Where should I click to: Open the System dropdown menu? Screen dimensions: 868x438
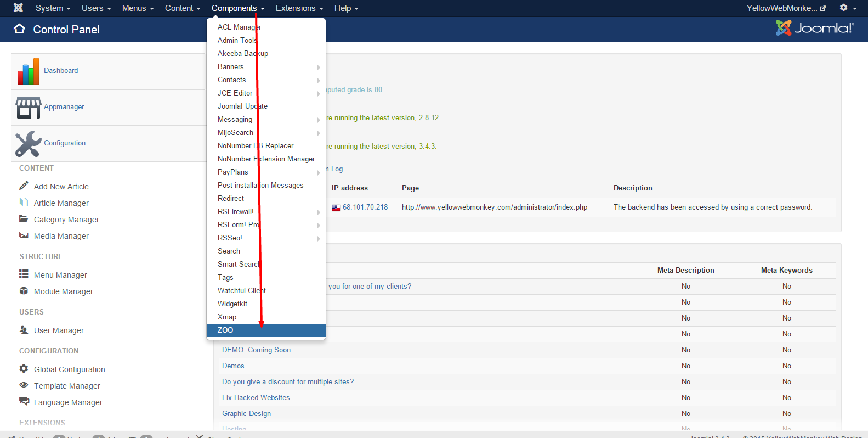[x=53, y=8]
